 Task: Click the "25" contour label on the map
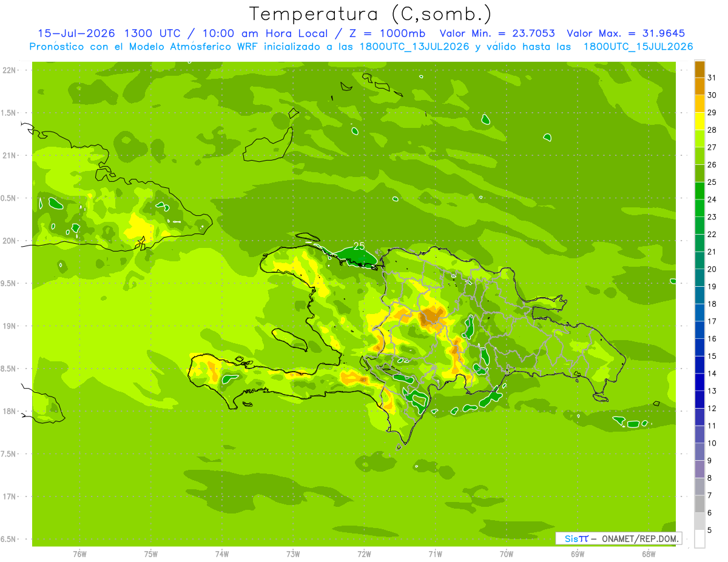coord(359,246)
